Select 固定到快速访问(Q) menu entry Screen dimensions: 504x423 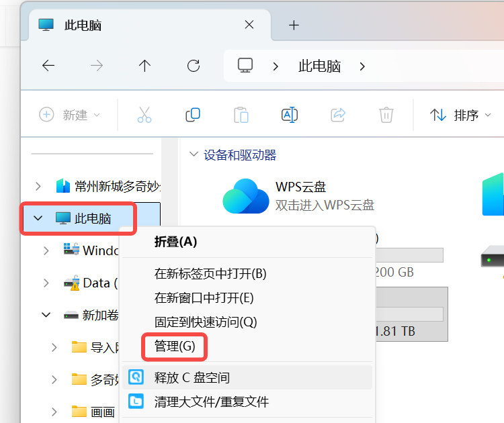click(206, 322)
